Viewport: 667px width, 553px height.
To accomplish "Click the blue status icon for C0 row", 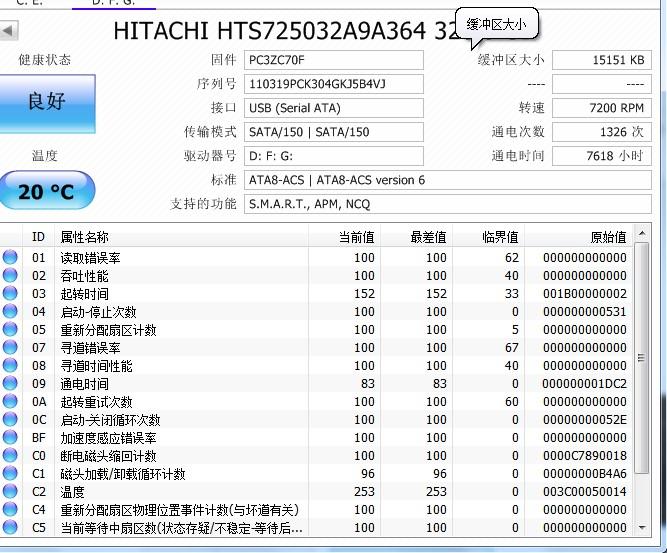I will pyautogui.click(x=10, y=455).
